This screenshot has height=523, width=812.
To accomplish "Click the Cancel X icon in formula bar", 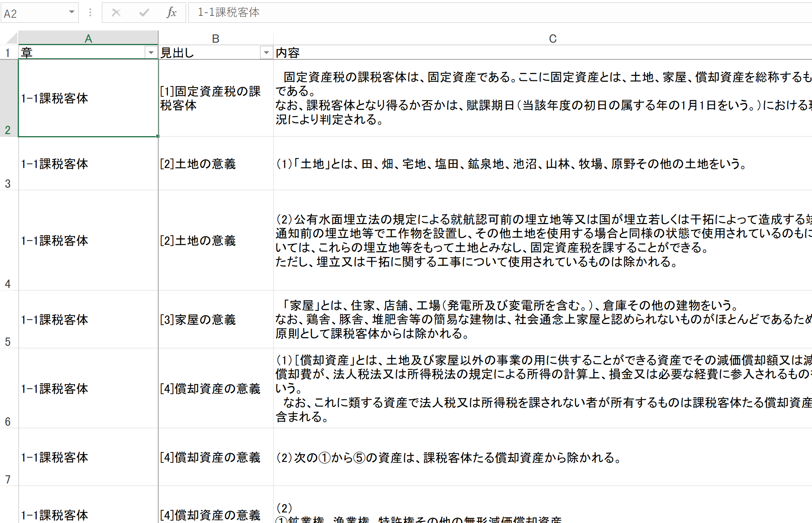I will (116, 13).
